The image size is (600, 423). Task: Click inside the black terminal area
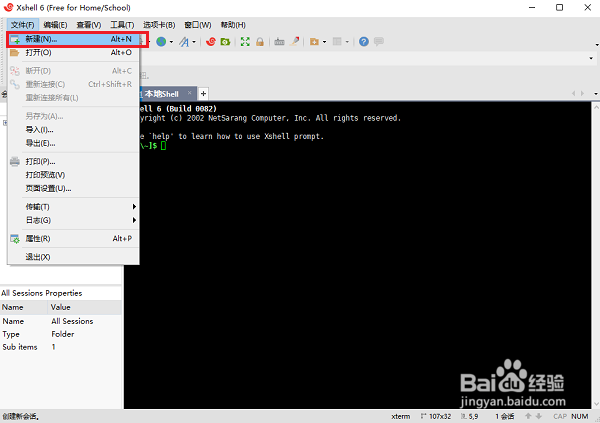click(x=357, y=255)
